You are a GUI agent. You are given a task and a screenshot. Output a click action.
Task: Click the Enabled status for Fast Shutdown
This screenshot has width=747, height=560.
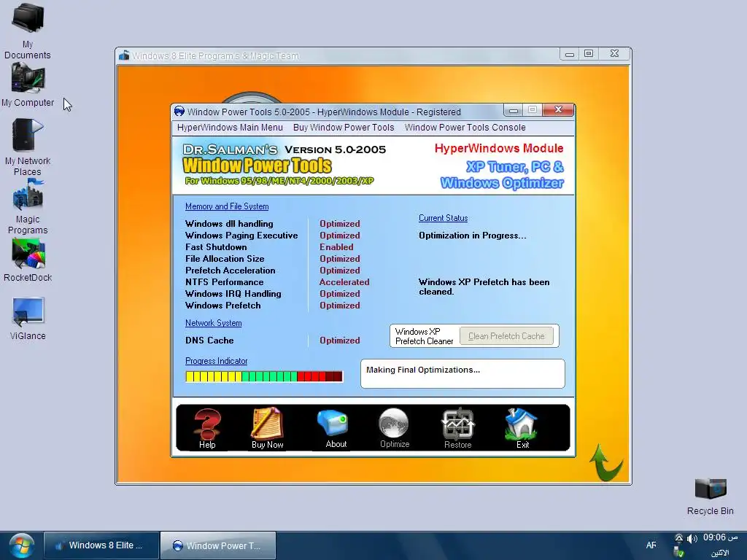336,247
